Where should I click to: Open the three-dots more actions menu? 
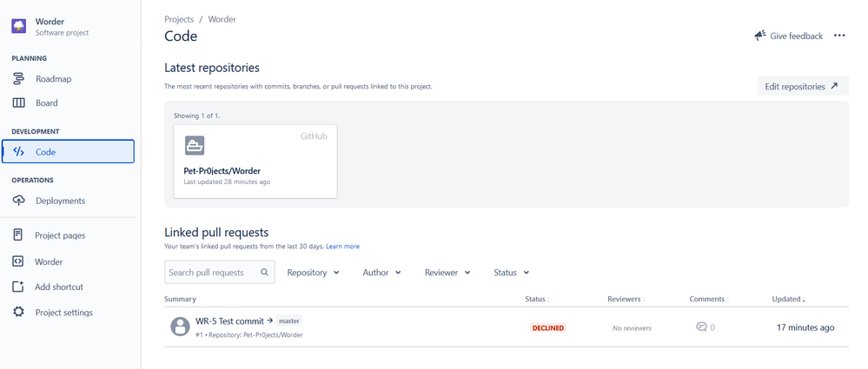point(839,36)
